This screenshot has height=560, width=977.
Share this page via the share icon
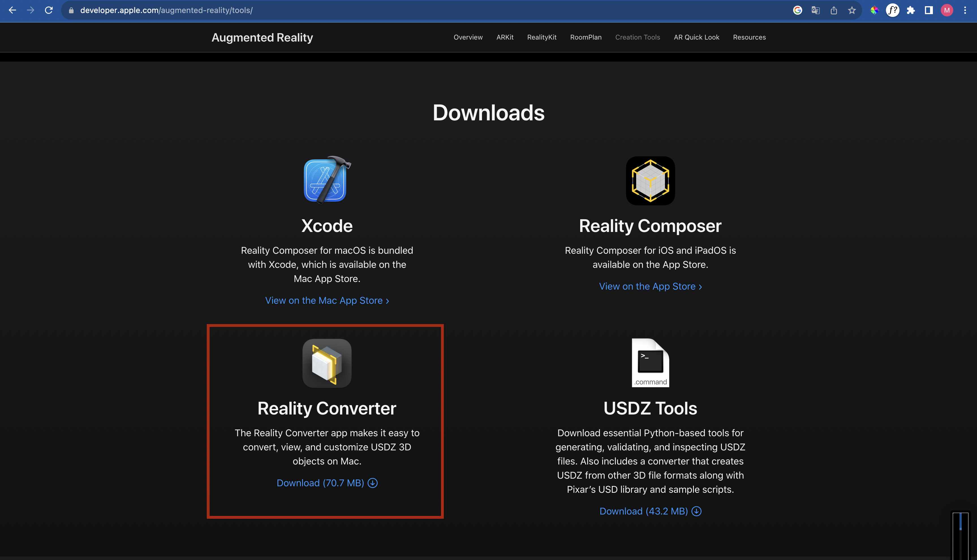pos(833,10)
